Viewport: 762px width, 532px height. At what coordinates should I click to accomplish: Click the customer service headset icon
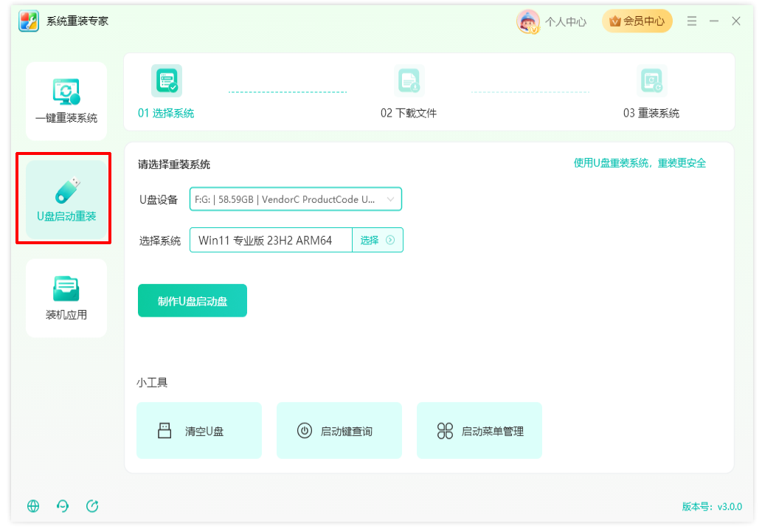click(x=63, y=506)
